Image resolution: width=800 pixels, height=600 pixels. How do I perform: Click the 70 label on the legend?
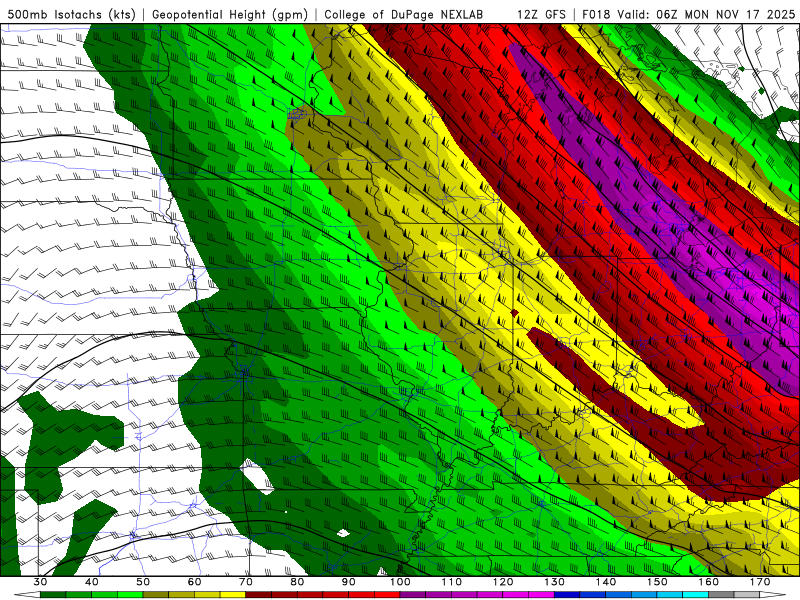pos(246,582)
